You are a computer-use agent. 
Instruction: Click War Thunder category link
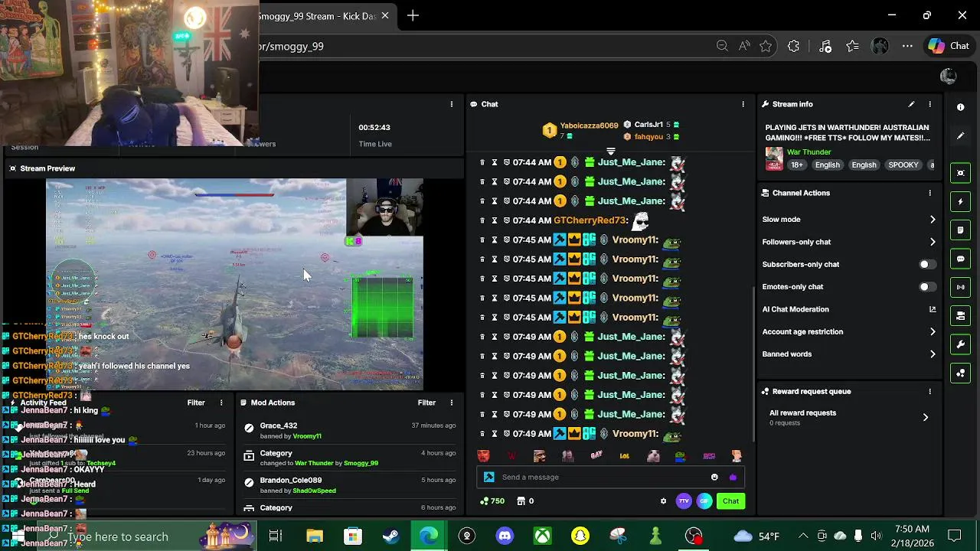click(x=808, y=152)
